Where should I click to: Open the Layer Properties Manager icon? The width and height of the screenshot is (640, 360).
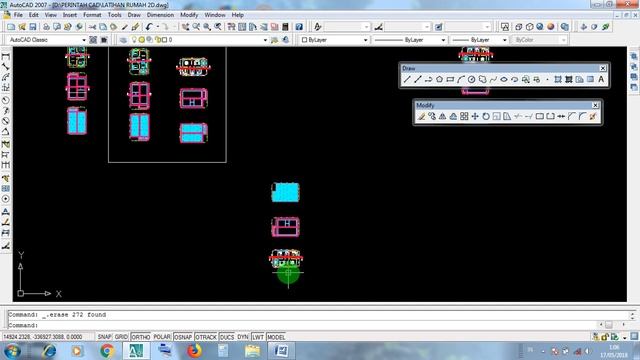[x=123, y=40]
